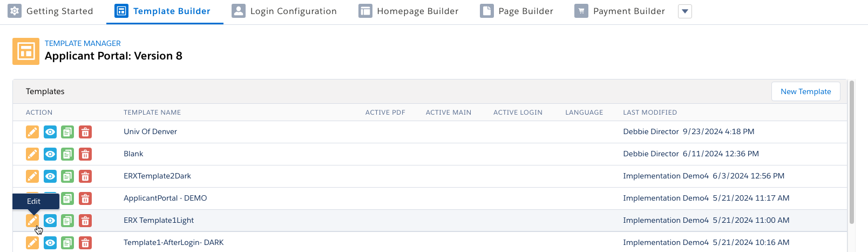Delete the ApplicantPortal - DEMO template
This screenshot has width=868, height=252.
coord(85,198)
